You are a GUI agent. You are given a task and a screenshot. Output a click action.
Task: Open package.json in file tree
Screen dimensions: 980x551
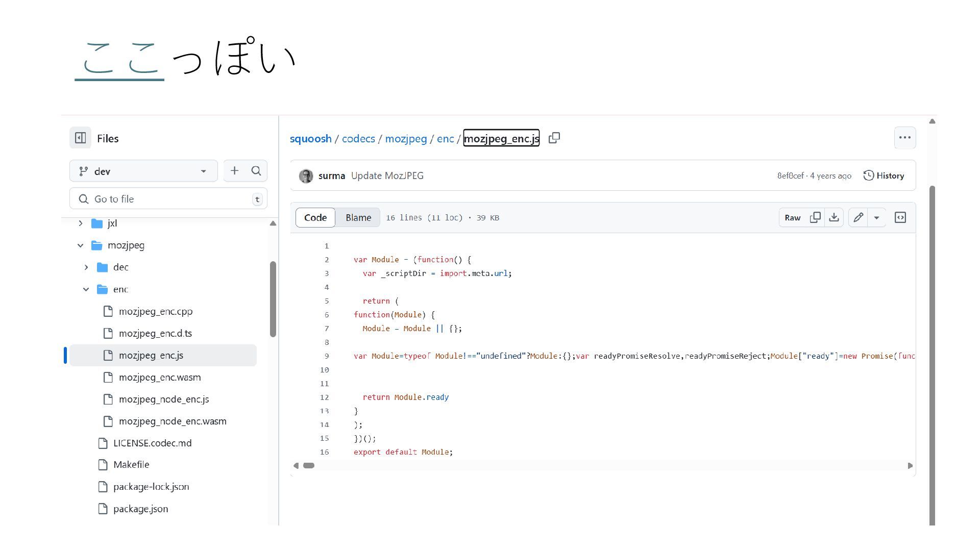tap(140, 509)
